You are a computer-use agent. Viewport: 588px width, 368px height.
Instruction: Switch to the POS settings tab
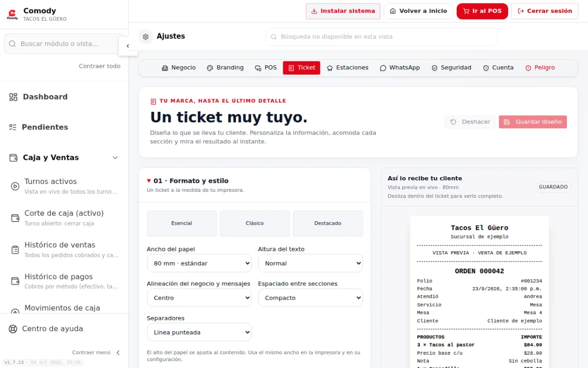tap(266, 68)
